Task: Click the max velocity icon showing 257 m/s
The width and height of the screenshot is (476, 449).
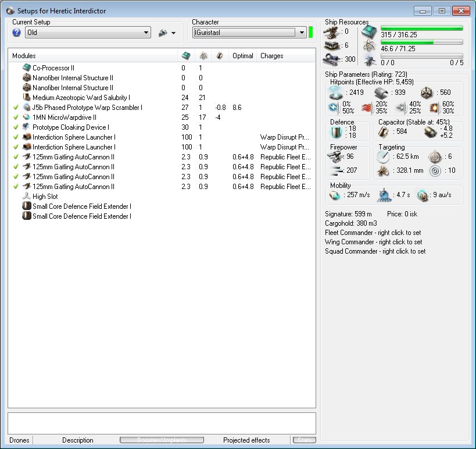Action: tap(335, 195)
